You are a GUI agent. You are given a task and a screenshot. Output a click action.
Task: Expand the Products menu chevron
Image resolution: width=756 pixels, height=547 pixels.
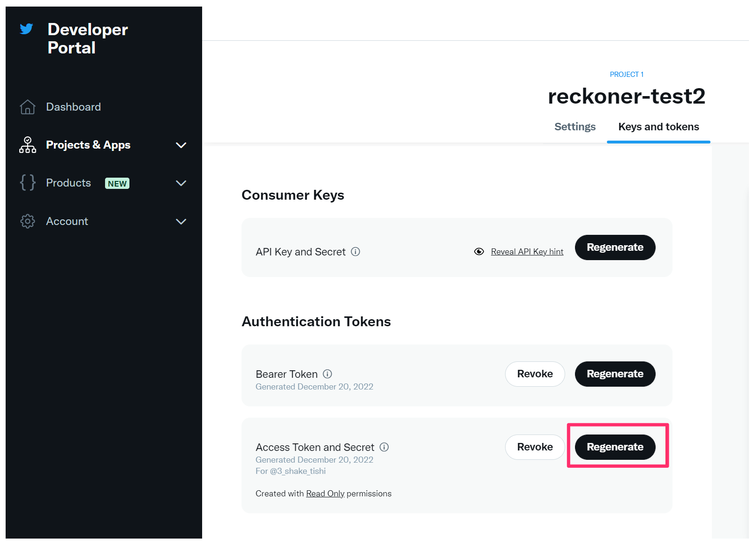pyautogui.click(x=181, y=183)
